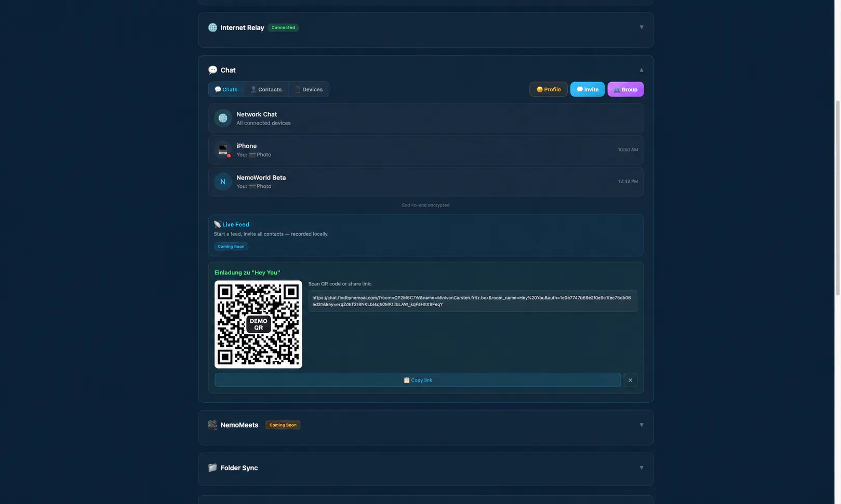This screenshot has width=841, height=504.
Task: Click the demo QR code image
Action: click(258, 324)
